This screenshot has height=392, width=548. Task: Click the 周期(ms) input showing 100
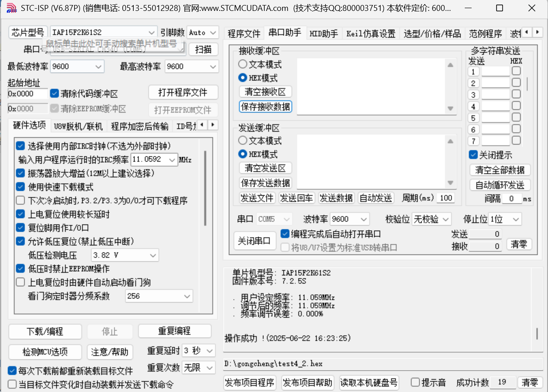[x=446, y=198]
